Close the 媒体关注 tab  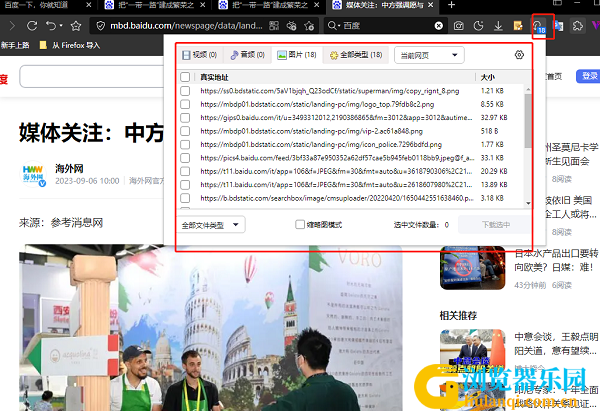tap(431, 5)
